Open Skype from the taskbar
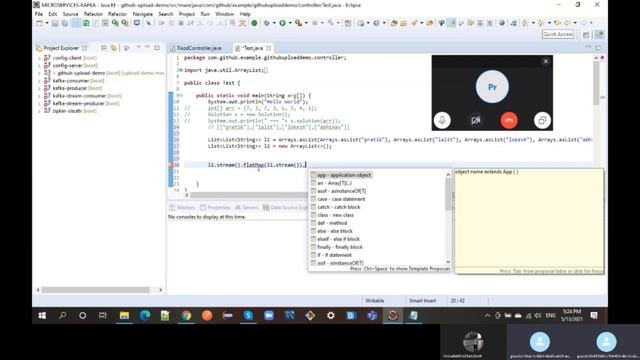 pos(248,316)
